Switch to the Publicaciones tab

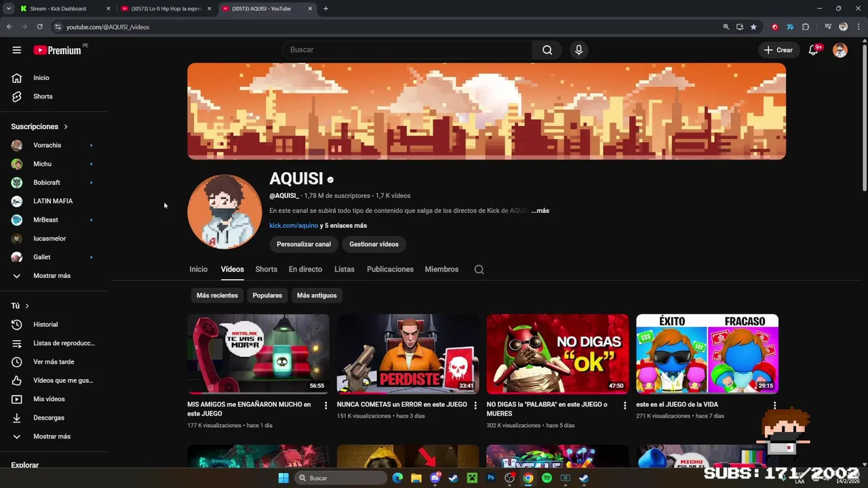390,269
